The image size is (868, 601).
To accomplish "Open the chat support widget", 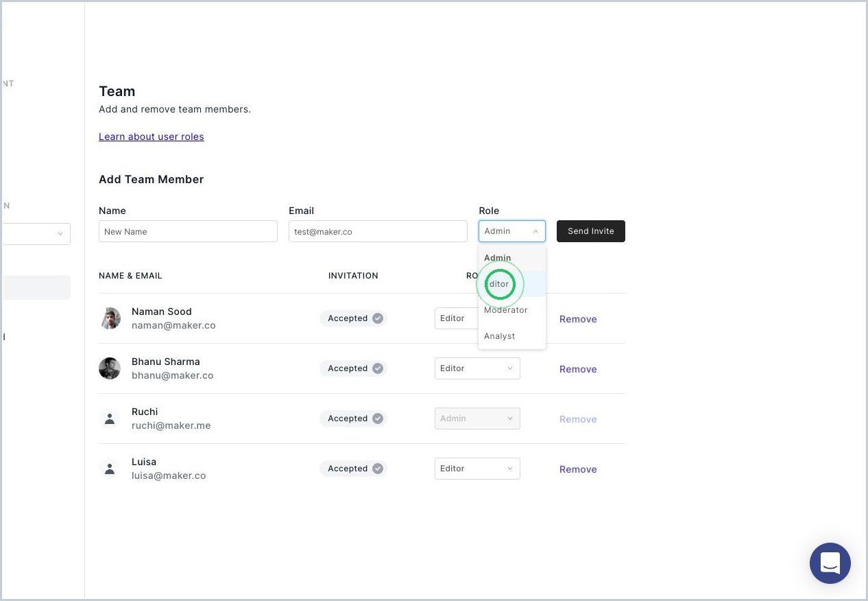I will point(830,563).
